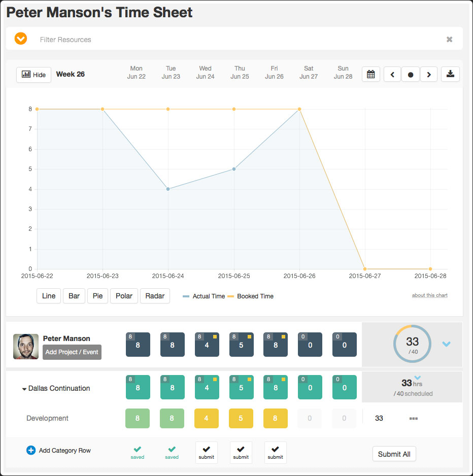Expand the 33 hrs scheduled chevron
473x476 pixels.
pyautogui.click(x=418, y=378)
